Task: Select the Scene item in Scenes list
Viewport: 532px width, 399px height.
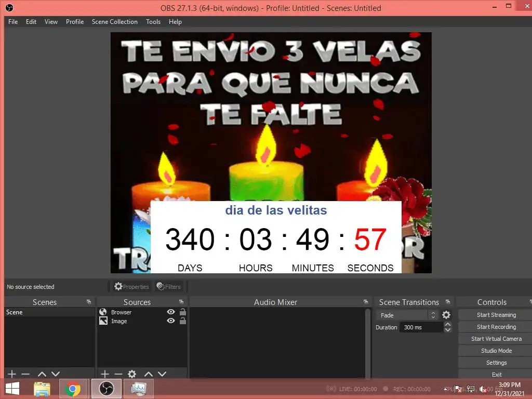Action: (49, 312)
